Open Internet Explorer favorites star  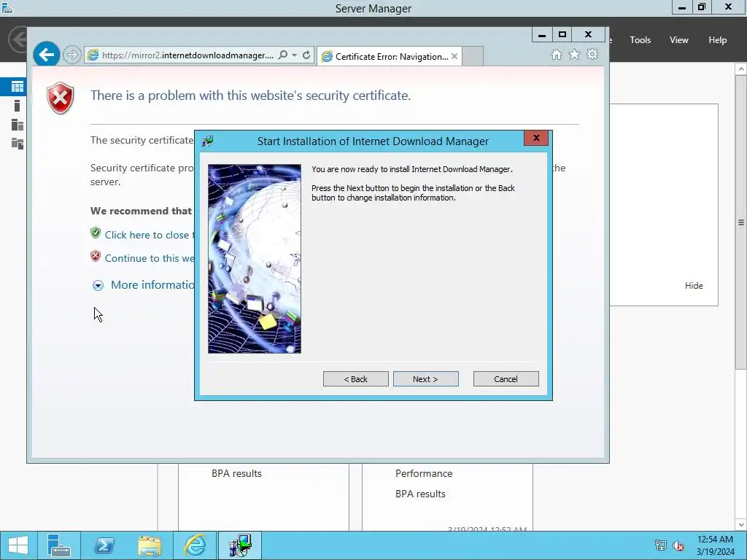coord(575,54)
